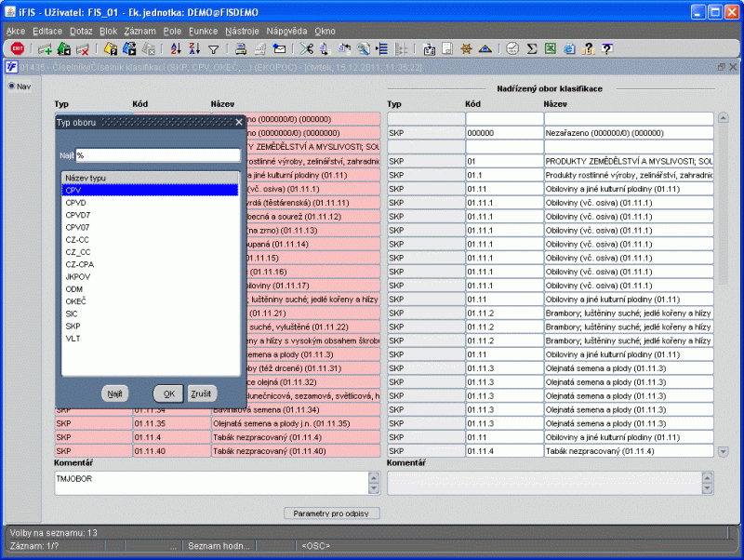Image resolution: width=744 pixels, height=560 pixels.
Task: Click the Najít search input field
Action: click(158, 155)
